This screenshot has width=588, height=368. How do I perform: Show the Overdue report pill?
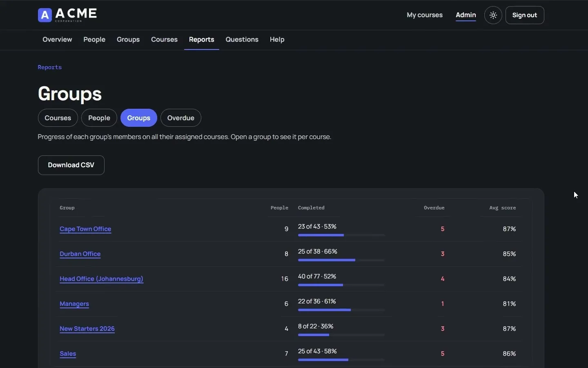click(x=181, y=118)
